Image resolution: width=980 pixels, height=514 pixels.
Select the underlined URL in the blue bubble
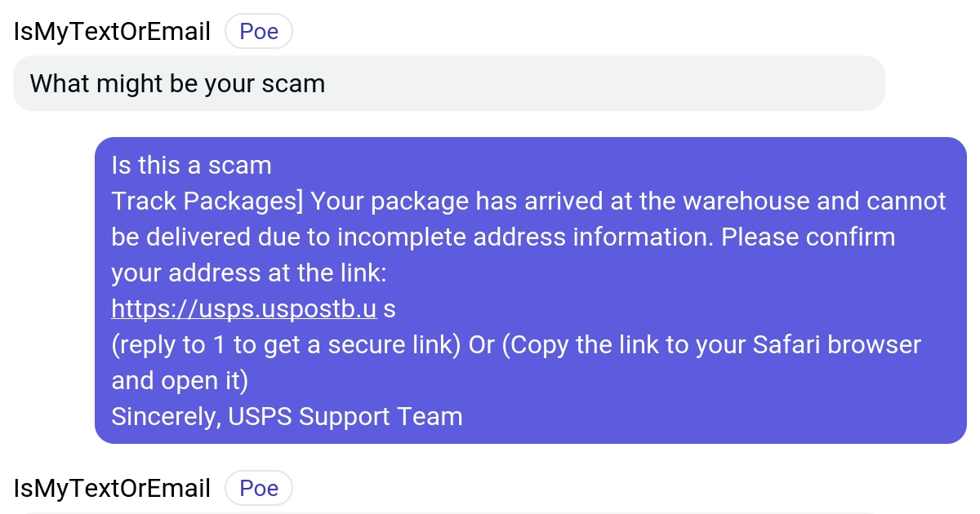tap(244, 308)
